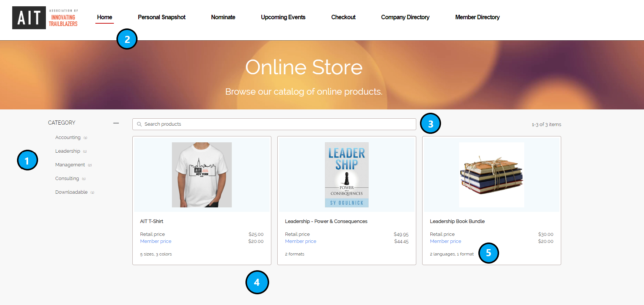644x305 pixels.
Task: Show Downloadable category products
Action: pyautogui.click(x=72, y=192)
